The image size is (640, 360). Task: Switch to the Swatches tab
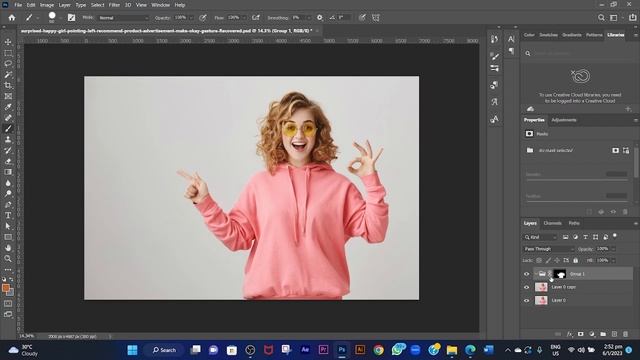click(x=548, y=35)
